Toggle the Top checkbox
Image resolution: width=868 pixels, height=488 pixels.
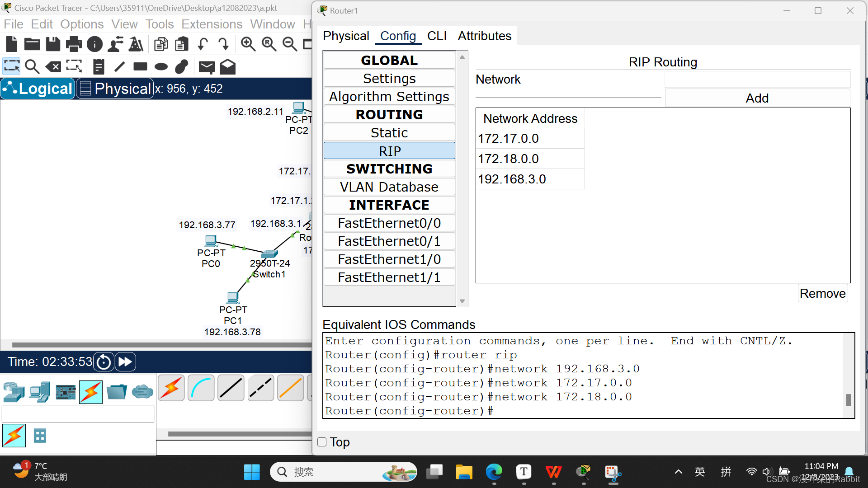coord(322,441)
